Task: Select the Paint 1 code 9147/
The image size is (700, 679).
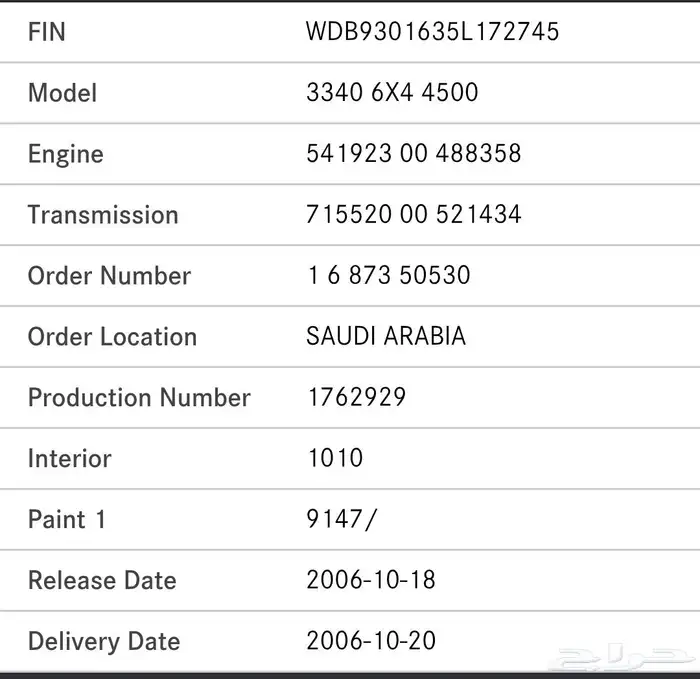Action: pyautogui.click(x=342, y=520)
